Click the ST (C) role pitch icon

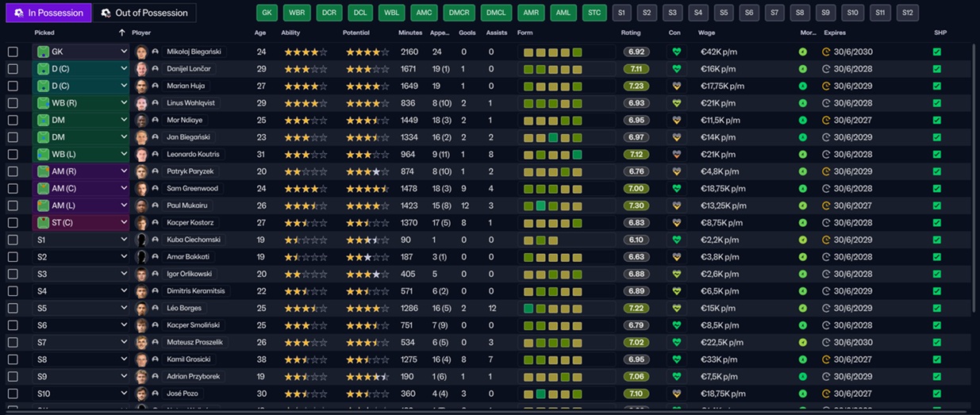[x=43, y=223]
